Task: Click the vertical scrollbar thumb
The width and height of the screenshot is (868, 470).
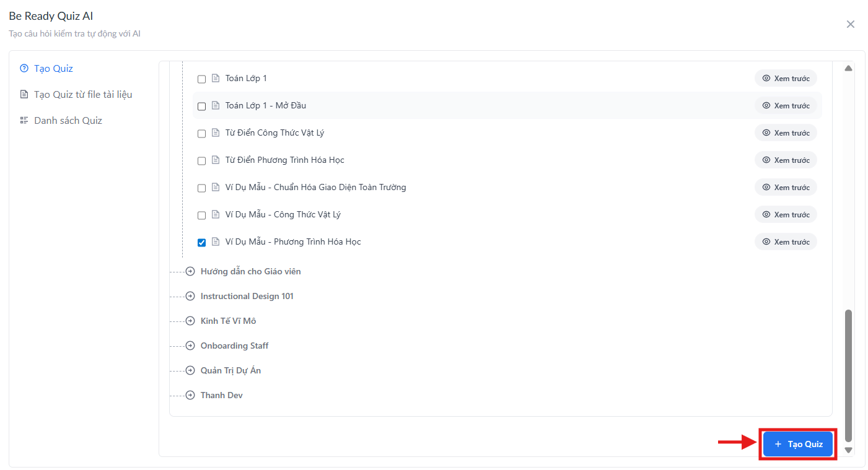Action: pyautogui.click(x=849, y=375)
